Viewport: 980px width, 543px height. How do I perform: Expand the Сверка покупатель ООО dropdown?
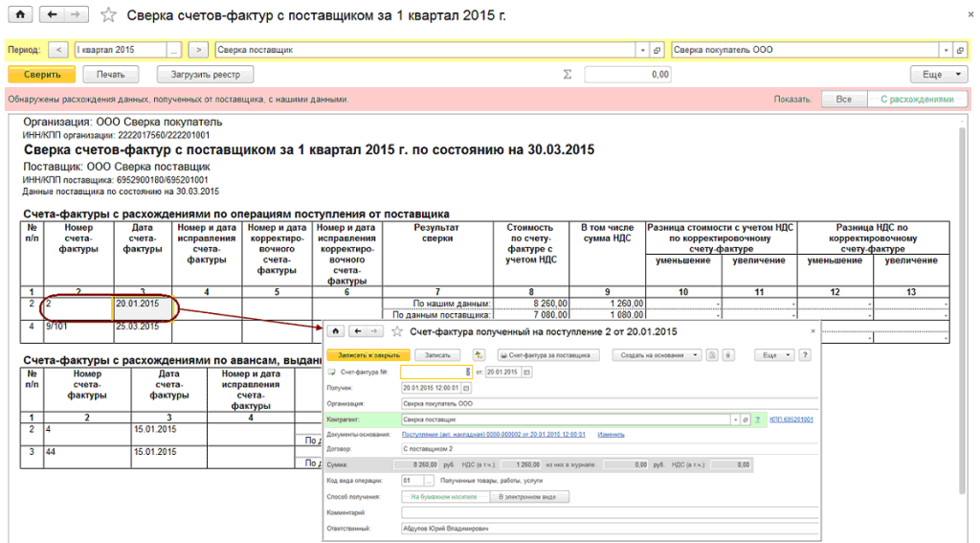947,50
